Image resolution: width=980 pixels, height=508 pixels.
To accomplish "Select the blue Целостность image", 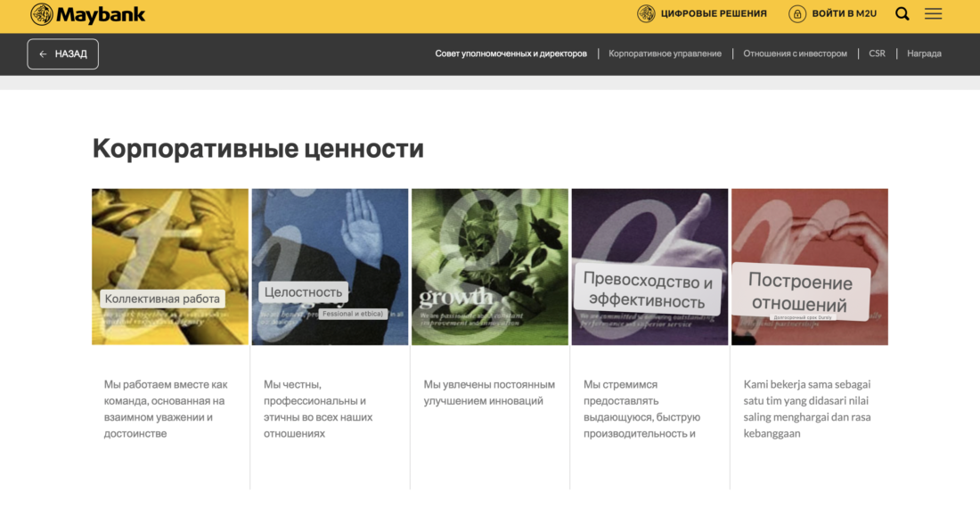I will tap(330, 266).
